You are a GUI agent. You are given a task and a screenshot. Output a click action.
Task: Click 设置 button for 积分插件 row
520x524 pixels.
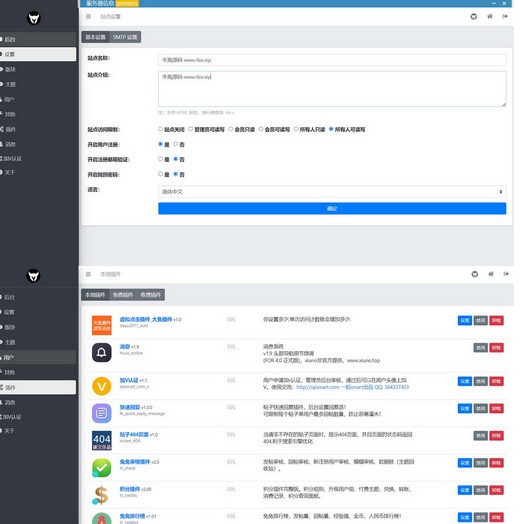pos(465,490)
